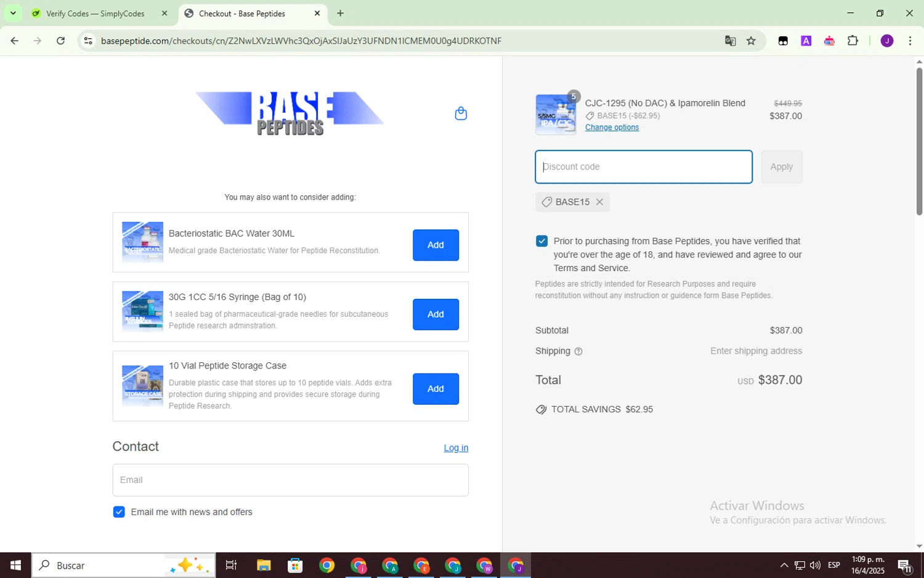Expand the tab search dropdown arrow
This screenshot has width=924, height=578.
point(12,13)
